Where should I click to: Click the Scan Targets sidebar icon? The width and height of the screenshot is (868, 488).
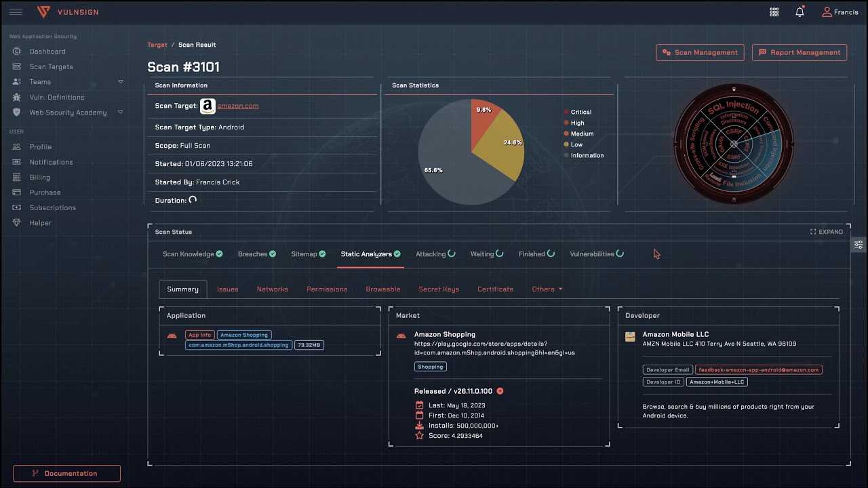point(16,66)
